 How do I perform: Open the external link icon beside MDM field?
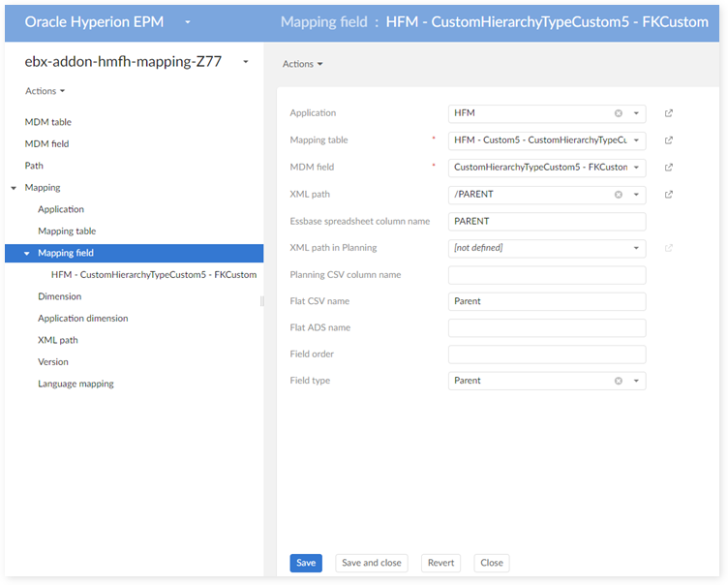(669, 168)
